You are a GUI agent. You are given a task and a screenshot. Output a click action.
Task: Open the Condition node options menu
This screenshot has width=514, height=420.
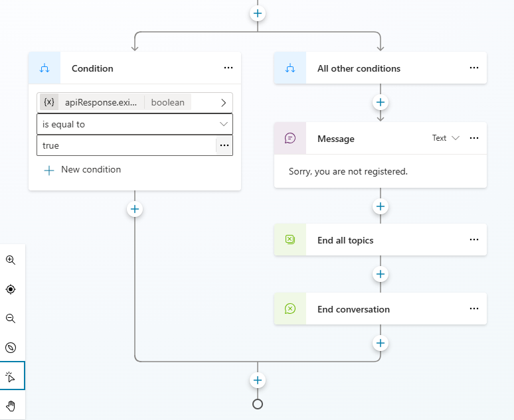coord(228,68)
